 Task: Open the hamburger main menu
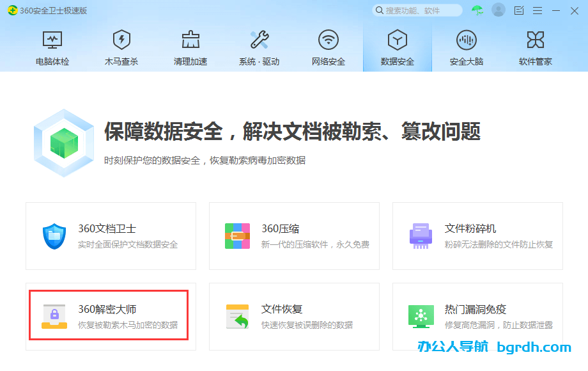[537, 10]
